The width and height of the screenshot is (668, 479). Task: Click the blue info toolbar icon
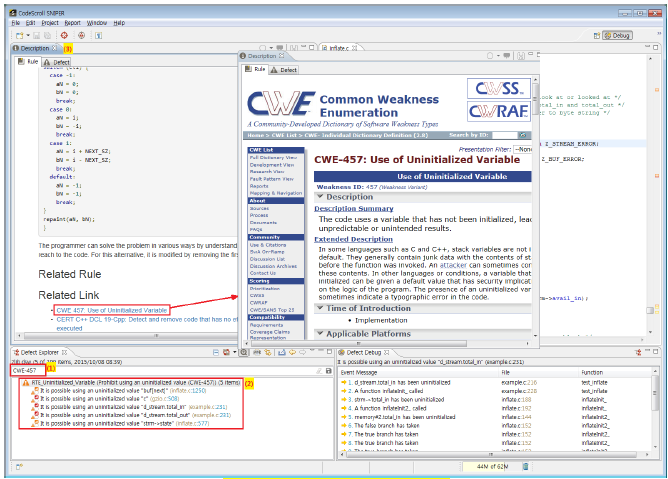pyautogui.click(x=98, y=35)
